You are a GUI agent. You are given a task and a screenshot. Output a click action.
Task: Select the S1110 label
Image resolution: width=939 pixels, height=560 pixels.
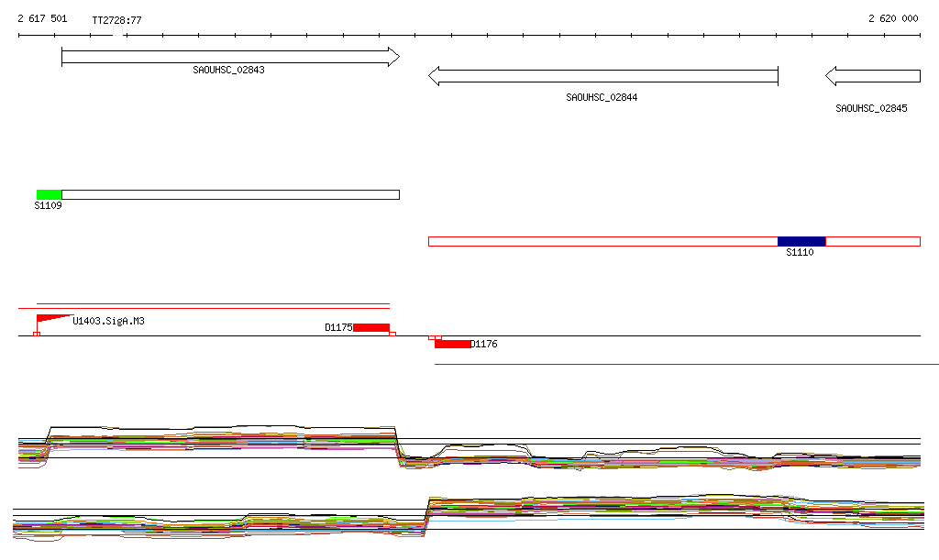coord(800,252)
